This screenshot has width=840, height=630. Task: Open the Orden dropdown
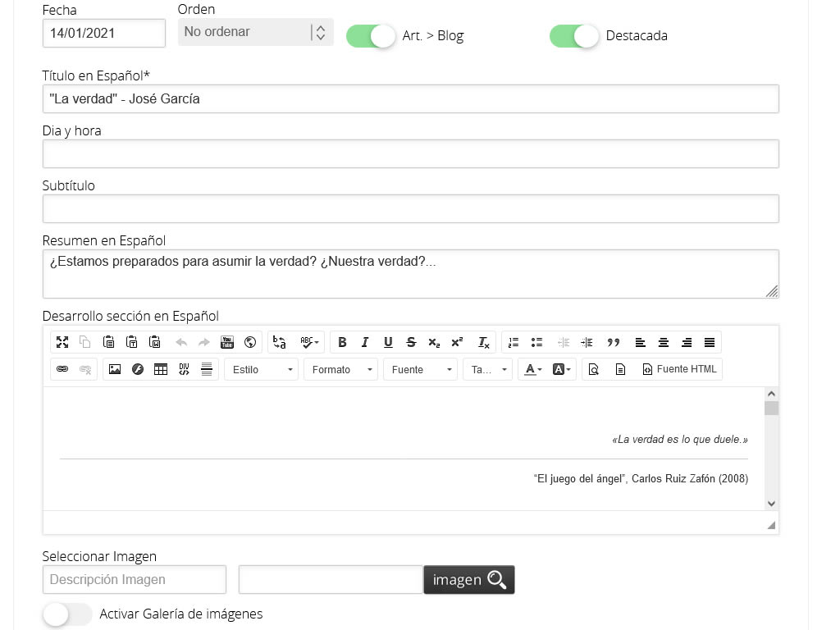(x=255, y=32)
